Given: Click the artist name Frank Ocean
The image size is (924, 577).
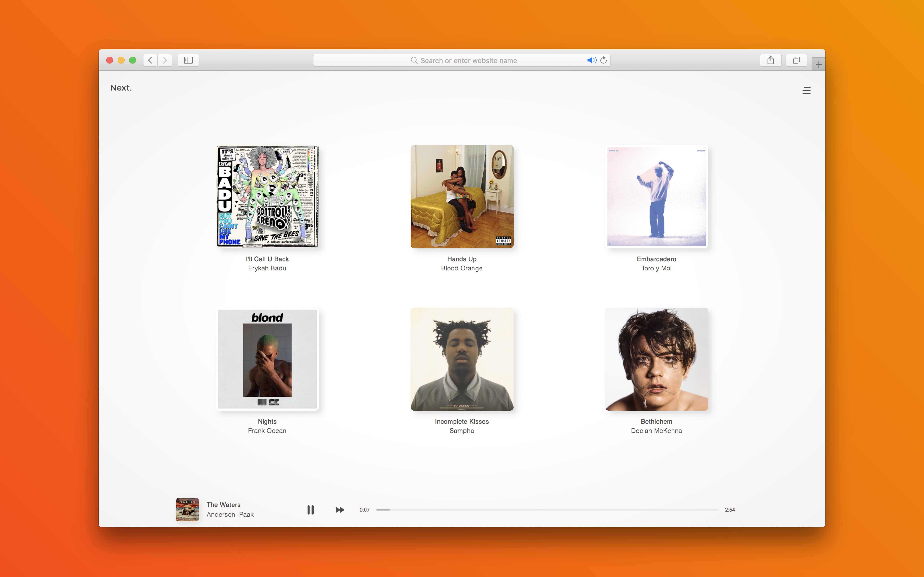Looking at the screenshot, I should pyautogui.click(x=267, y=431).
